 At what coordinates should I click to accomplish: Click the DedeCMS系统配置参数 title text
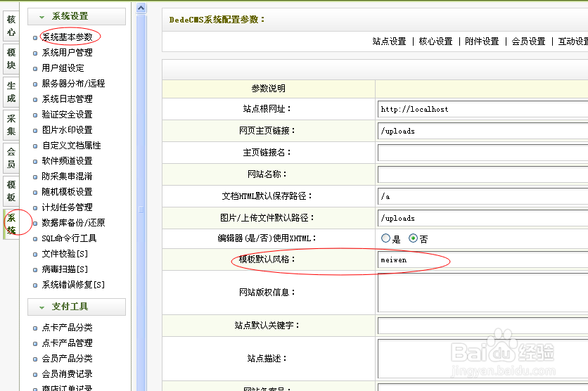[x=217, y=20]
